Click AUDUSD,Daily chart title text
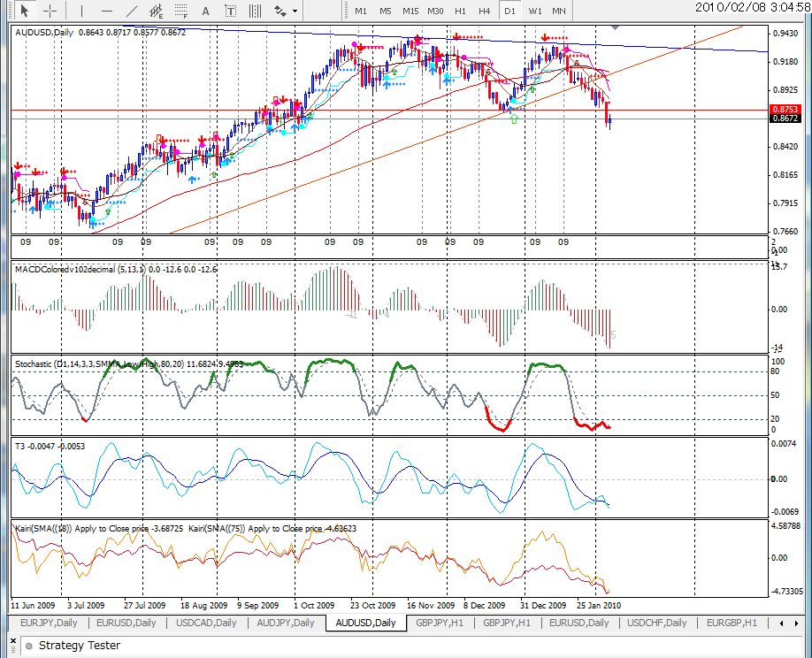812x658 pixels. pyautogui.click(x=44, y=33)
